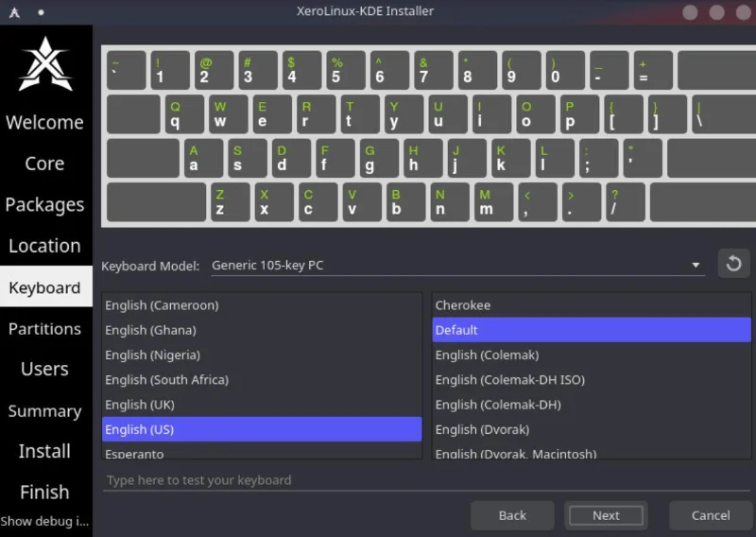Select English (Dvorak, Macintosh) variant

pyautogui.click(x=592, y=452)
